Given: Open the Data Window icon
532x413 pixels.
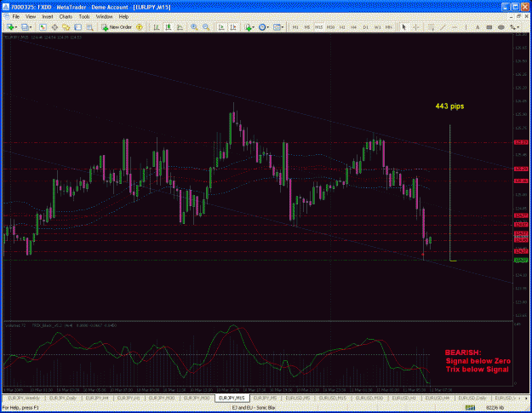Looking at the screenshot, I should pyautogui.click(x=54, y=27).
